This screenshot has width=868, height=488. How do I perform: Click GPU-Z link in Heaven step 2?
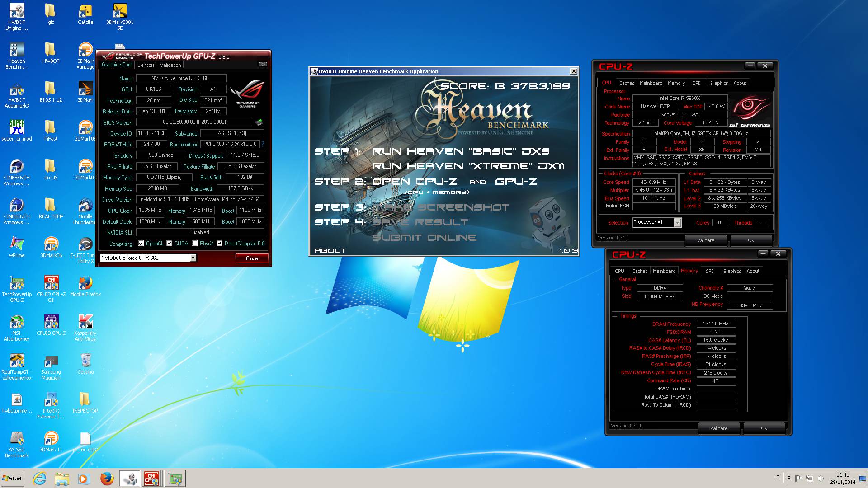(x=516, y=182)
